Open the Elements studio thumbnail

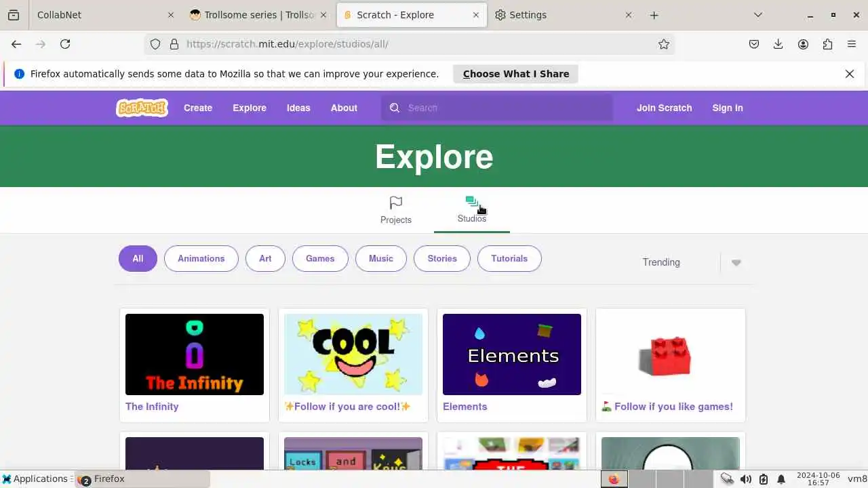[x=512, y=354]
